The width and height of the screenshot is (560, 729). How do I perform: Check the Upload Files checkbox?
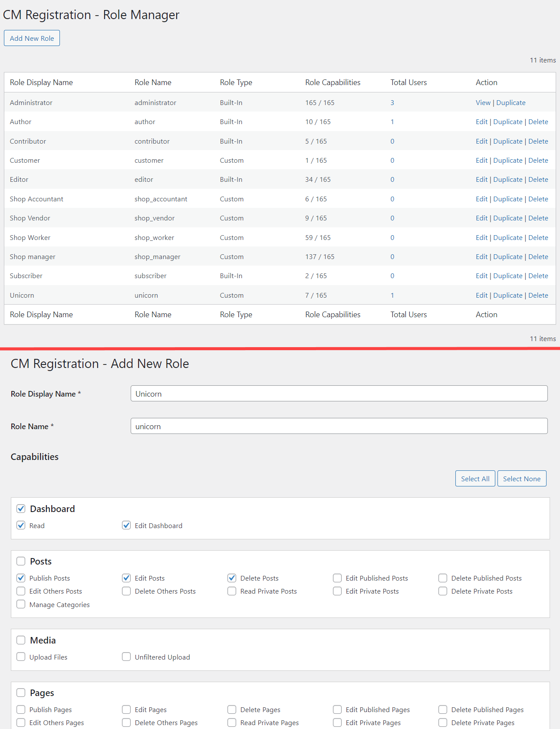click(21, 657)
